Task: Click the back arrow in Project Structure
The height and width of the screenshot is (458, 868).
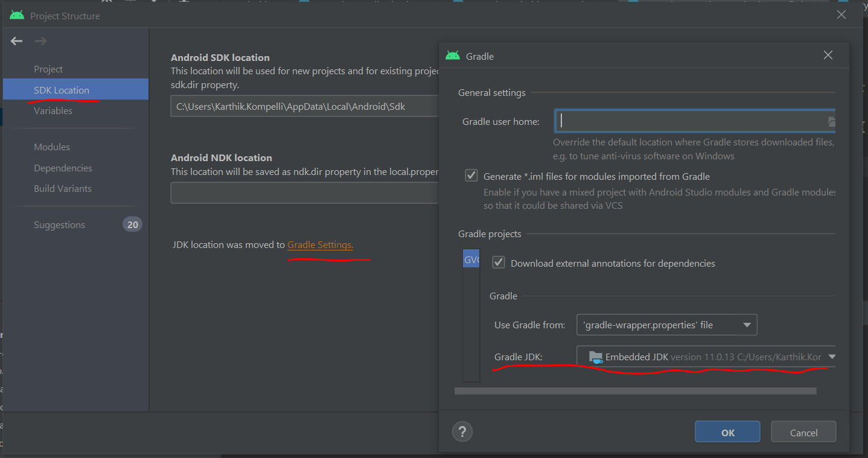Action: [16, 41]
